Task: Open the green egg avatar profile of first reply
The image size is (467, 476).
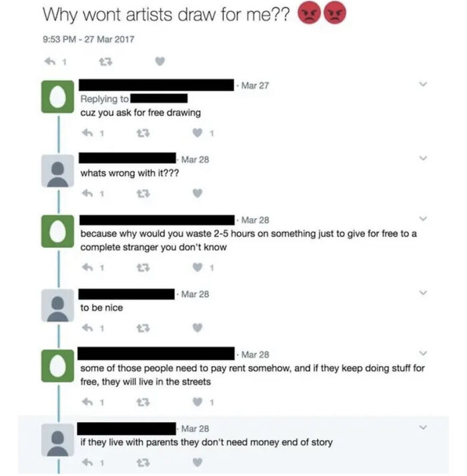Action: coord(58,97)
